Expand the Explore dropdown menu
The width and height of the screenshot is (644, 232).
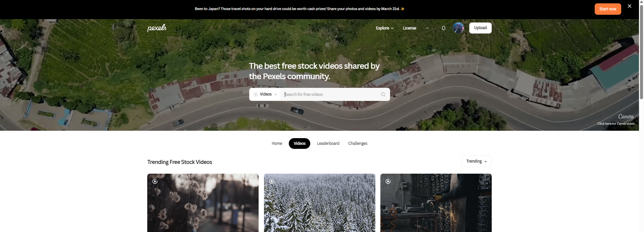pos(384,28)
